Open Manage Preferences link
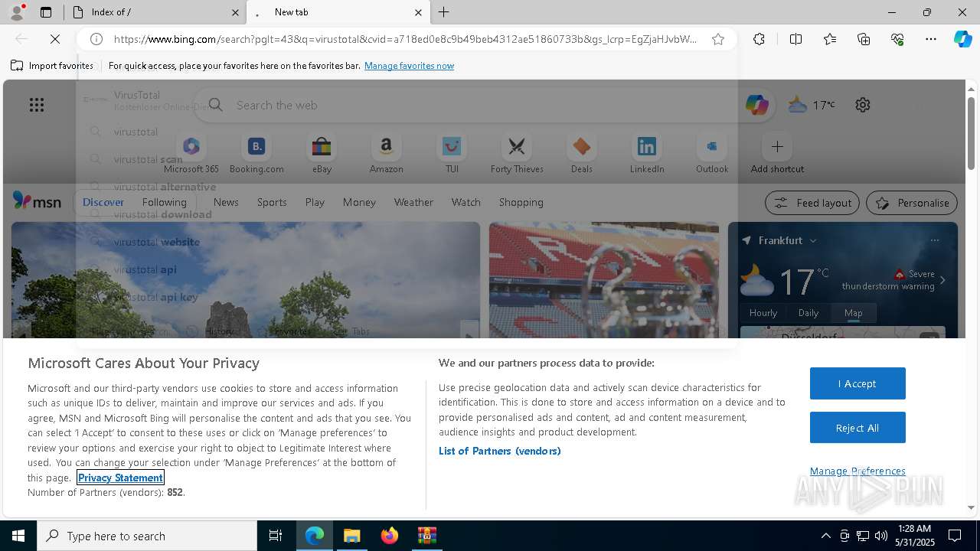 (857, 471)
